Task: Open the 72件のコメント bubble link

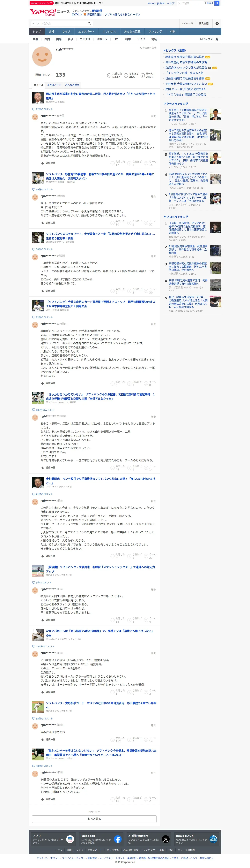Action: click(42, 109)
